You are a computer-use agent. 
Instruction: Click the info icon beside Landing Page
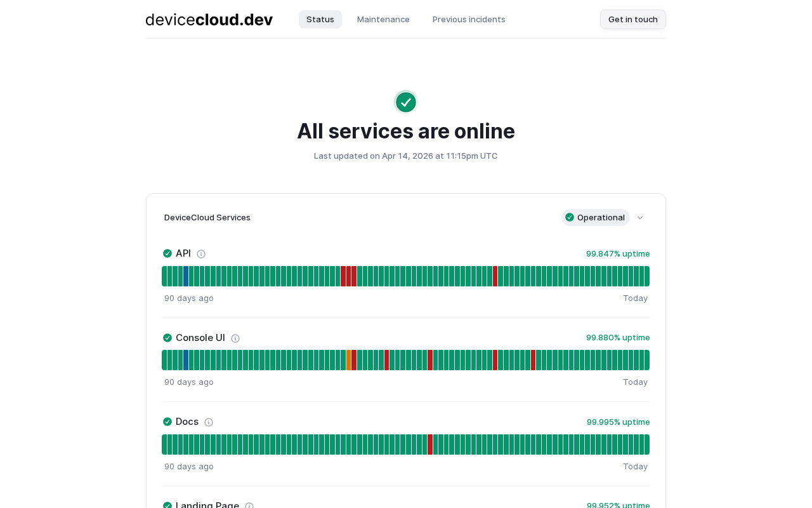pyautogui.click(x=249, y=505)
